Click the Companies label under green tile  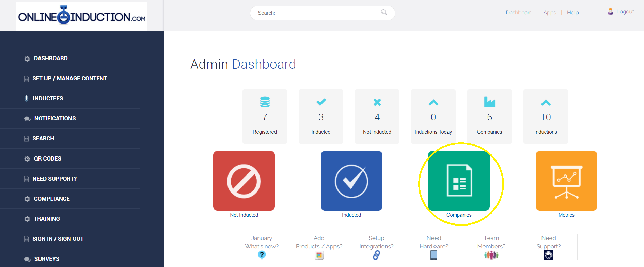(459, 215)
